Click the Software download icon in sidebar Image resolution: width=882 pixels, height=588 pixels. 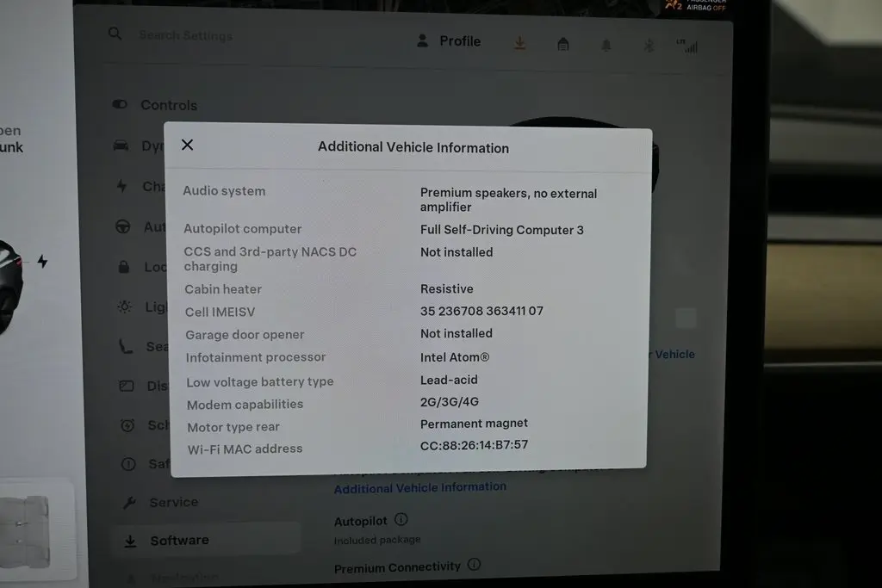[x=131, y=542]
